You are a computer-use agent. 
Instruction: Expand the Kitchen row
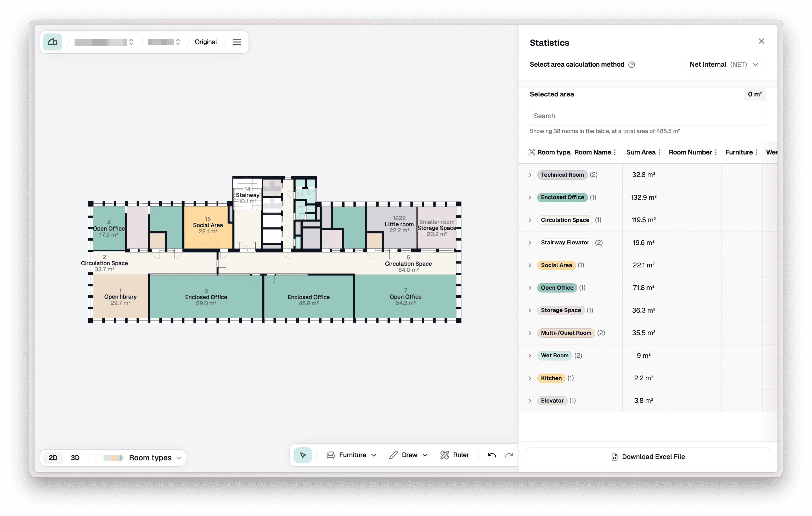530,378
